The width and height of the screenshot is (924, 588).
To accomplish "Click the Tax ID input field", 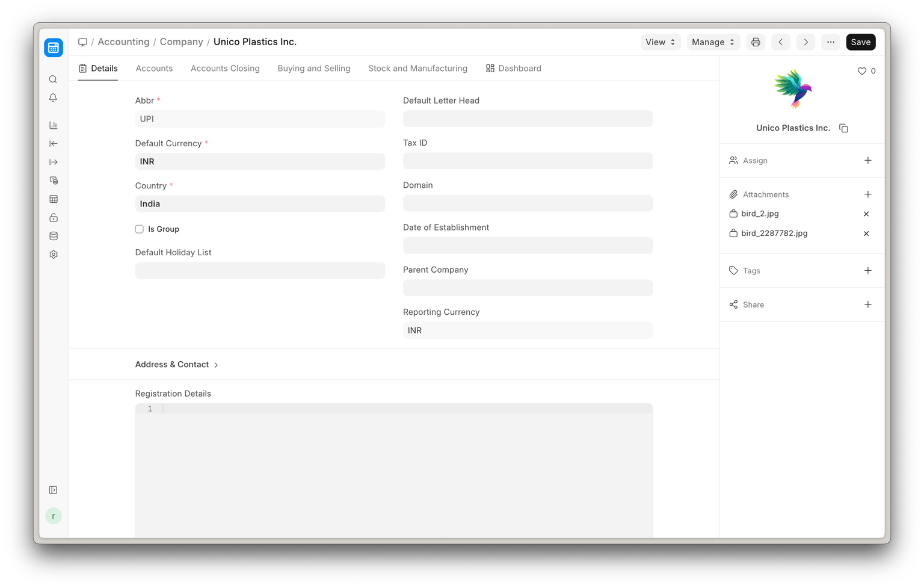I will tap(528, 161).
